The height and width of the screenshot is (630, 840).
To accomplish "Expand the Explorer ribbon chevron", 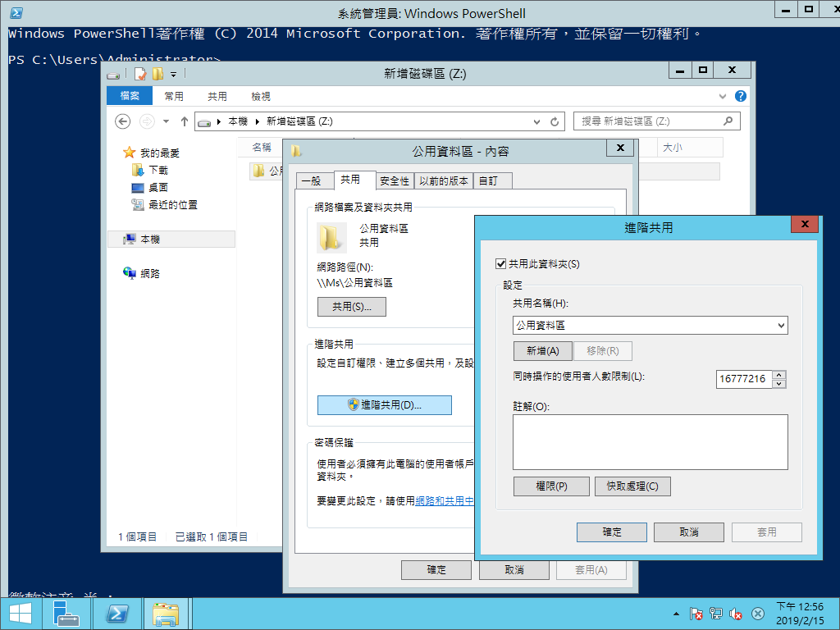I will pyautogui.click(x=723, y=97).
